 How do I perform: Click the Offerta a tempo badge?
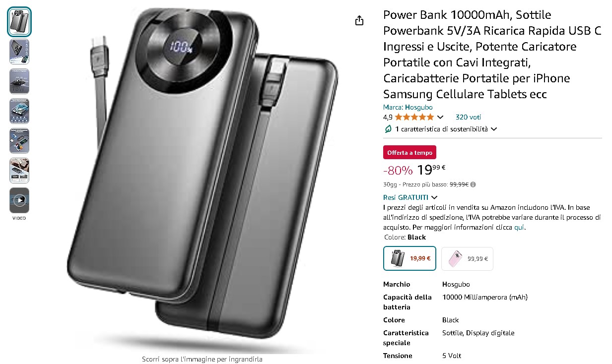coord(409,153)
